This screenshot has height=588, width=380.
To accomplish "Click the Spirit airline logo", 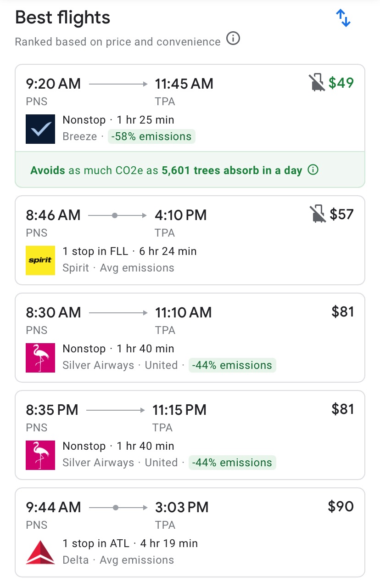I will pos(40,260).
